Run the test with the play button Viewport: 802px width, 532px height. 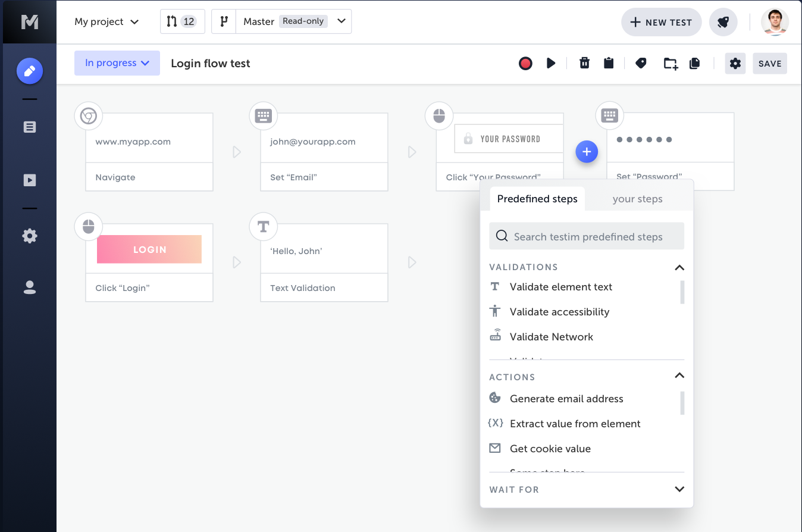551,63
